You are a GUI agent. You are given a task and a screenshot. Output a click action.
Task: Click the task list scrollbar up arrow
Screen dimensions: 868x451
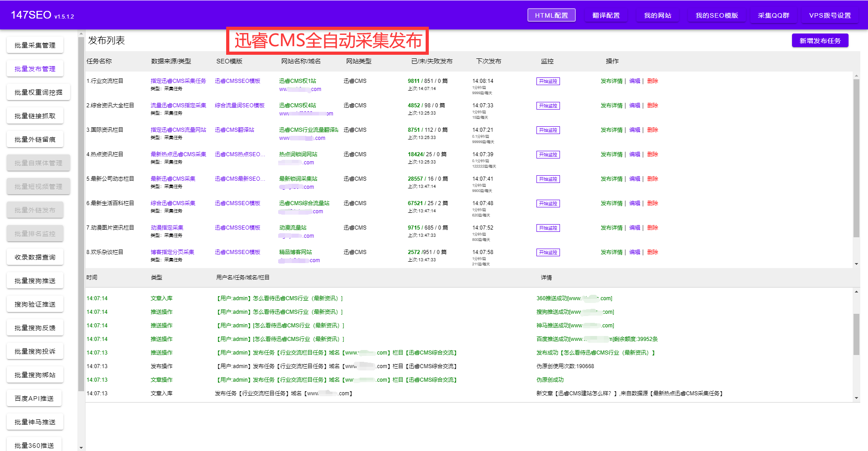(x=856, y=75)
